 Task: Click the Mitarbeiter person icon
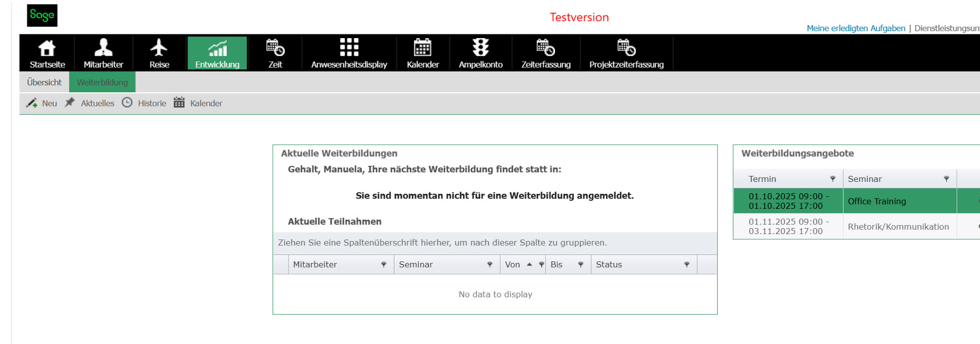103,48
